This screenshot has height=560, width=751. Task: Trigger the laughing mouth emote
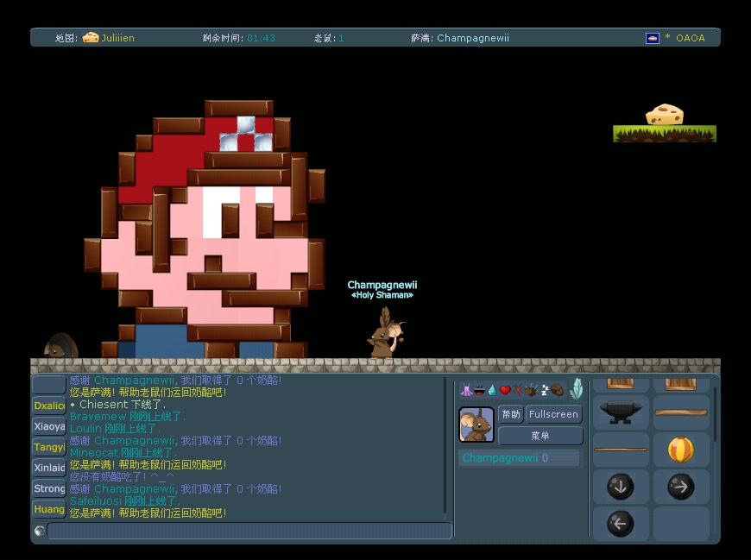point(479,391)
